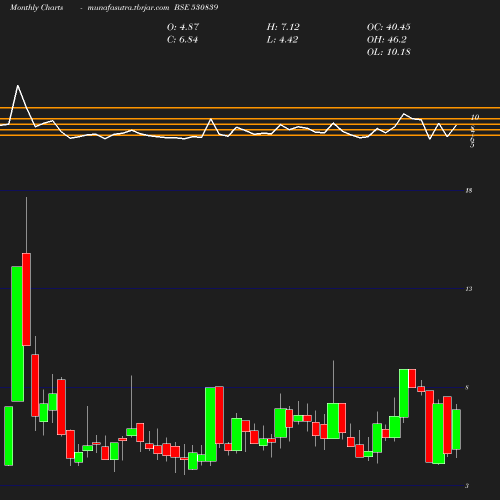
Task: Select the tallest green candlestick near the left
Action: 17,334
